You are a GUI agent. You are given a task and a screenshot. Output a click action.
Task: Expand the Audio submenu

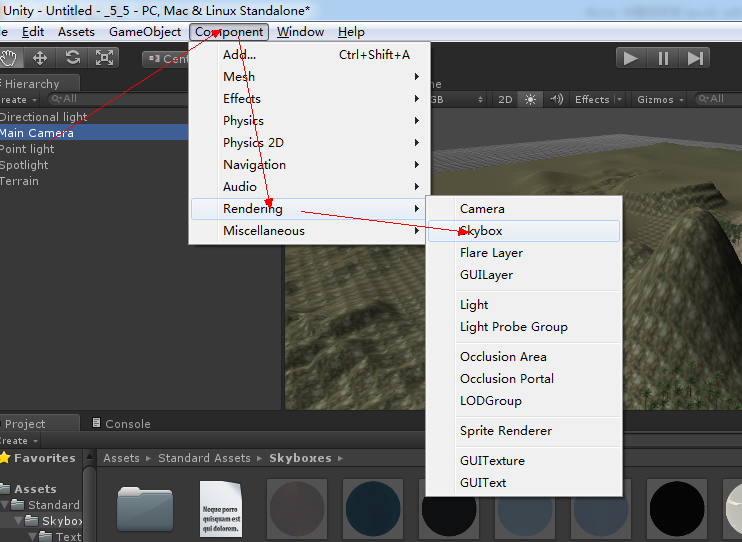tap(309, 187)
